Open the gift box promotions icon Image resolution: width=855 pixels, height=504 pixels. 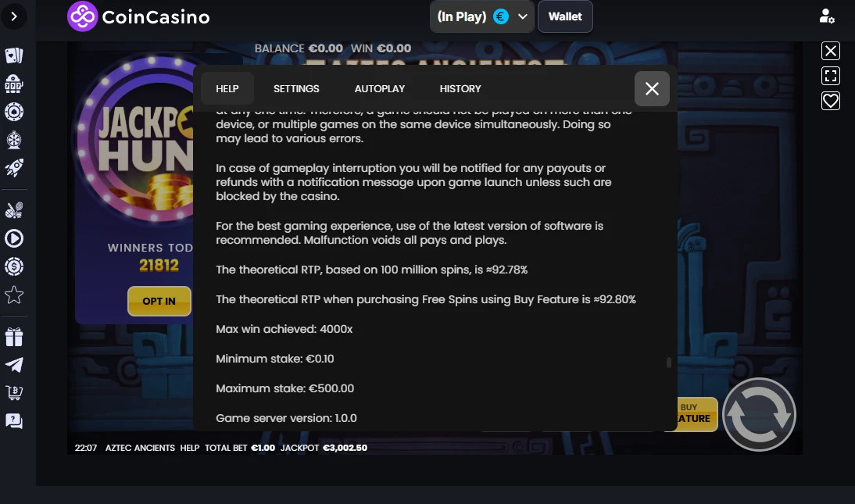[x=14, y=337]
